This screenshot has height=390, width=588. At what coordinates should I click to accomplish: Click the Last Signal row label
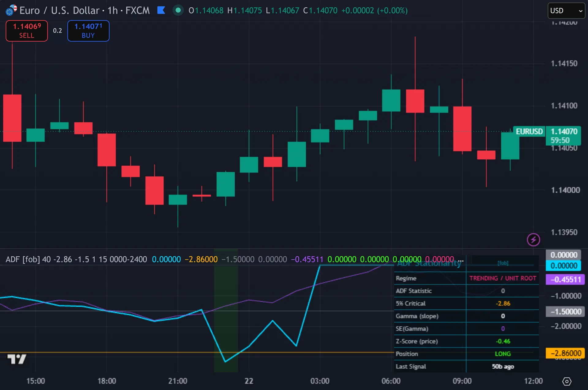pyautogui.click(x=411, y=366)
